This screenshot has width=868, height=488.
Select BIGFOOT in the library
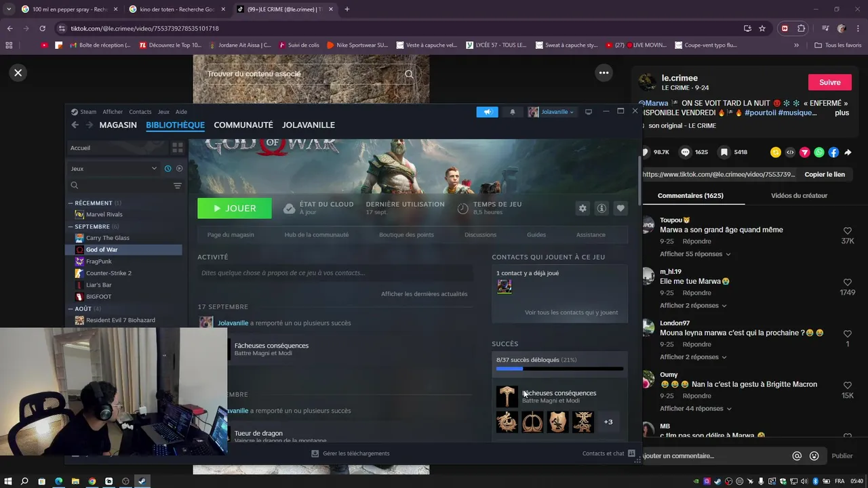98,296
